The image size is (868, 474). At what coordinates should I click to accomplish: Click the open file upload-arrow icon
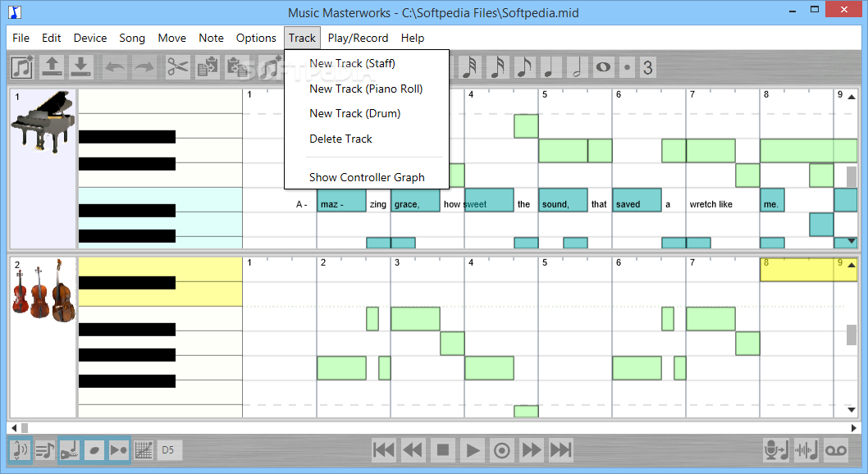(x=52, y=67)
